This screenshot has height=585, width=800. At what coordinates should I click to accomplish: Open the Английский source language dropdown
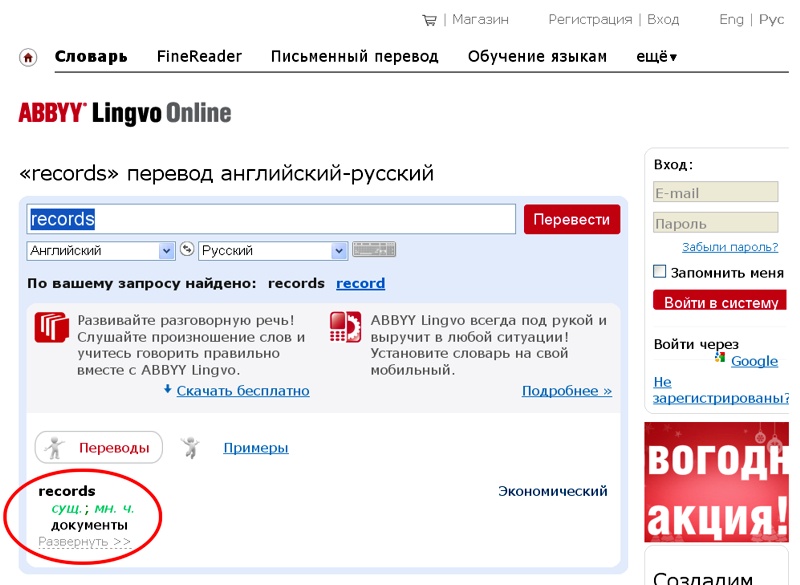[x=101, y=250]
